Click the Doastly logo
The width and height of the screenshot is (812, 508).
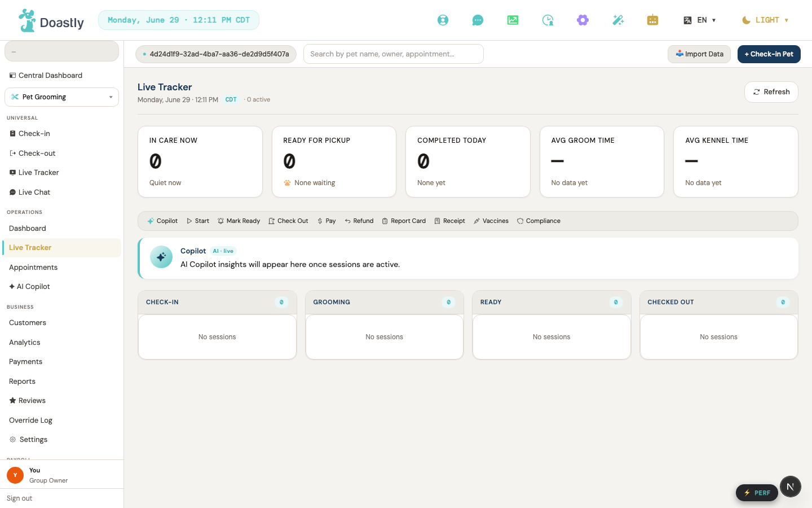point(51,21)
